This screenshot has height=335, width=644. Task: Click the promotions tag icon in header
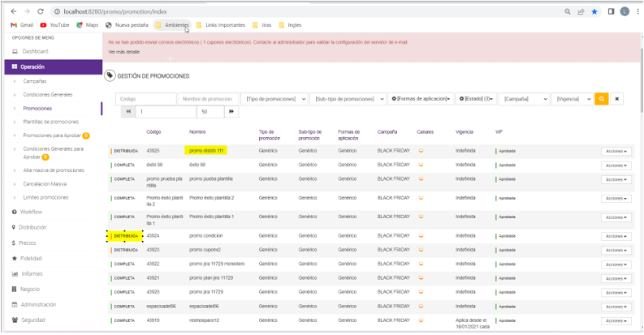(110, 76)
